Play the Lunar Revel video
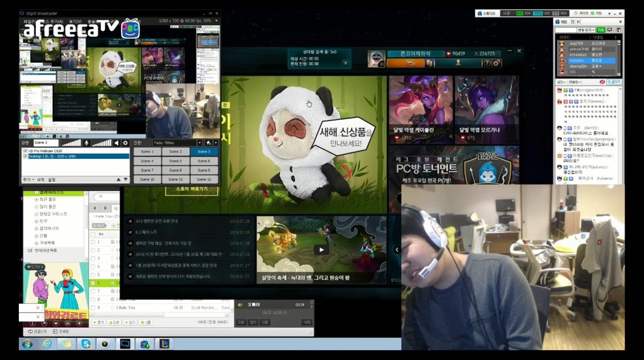644x360 pixels. (x=321, y=249)
